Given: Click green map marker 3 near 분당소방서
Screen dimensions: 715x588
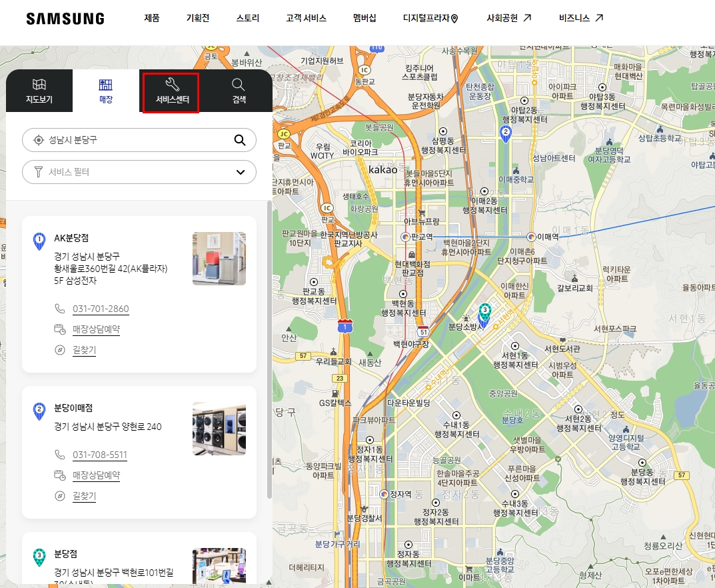Looking at the screenshot, I should pos(484,313).
